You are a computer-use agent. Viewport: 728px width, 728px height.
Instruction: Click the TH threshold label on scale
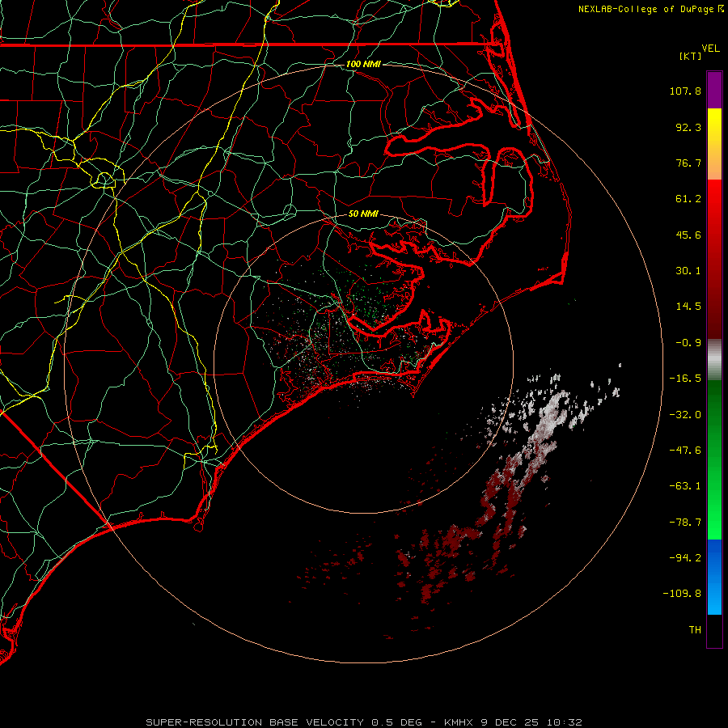(x=695, y=630)
